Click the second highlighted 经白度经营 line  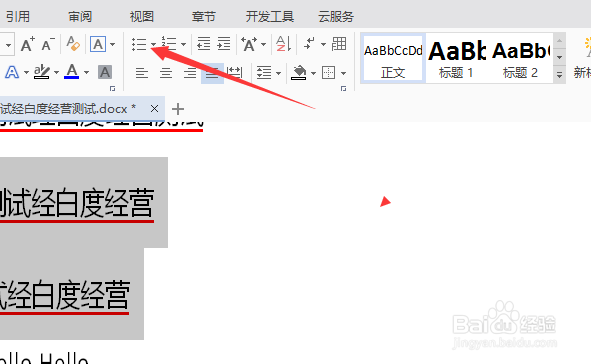(65, 295)
